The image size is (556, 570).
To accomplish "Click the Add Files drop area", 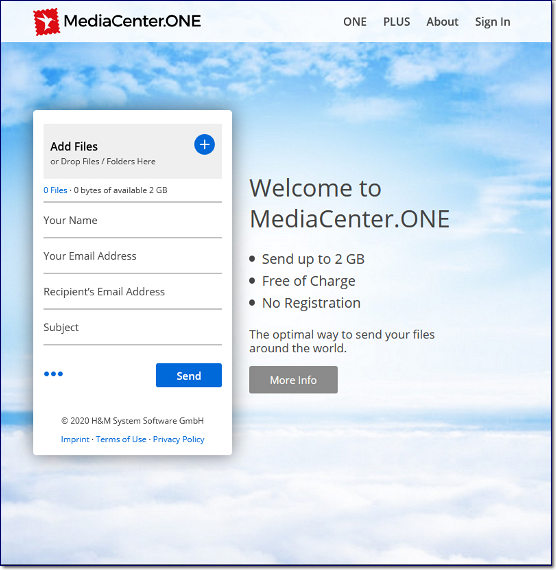I will (132, 151).
